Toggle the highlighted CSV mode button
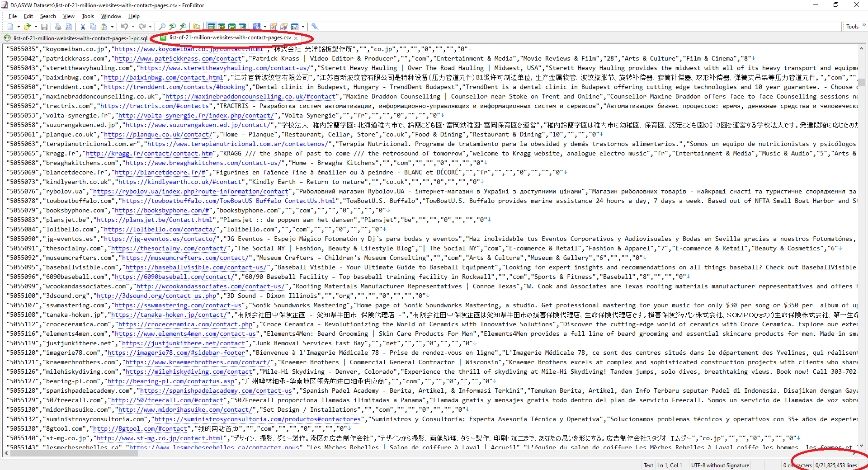The width and height of the screenshot is (868, 470). pyautogui.click(x=211, y=27)
